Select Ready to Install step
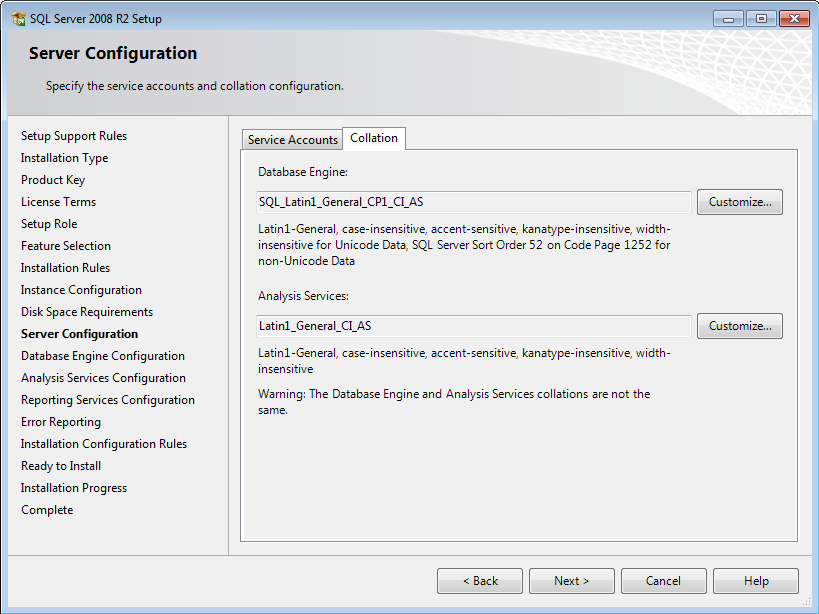The image size is (819, 614). 61,466
